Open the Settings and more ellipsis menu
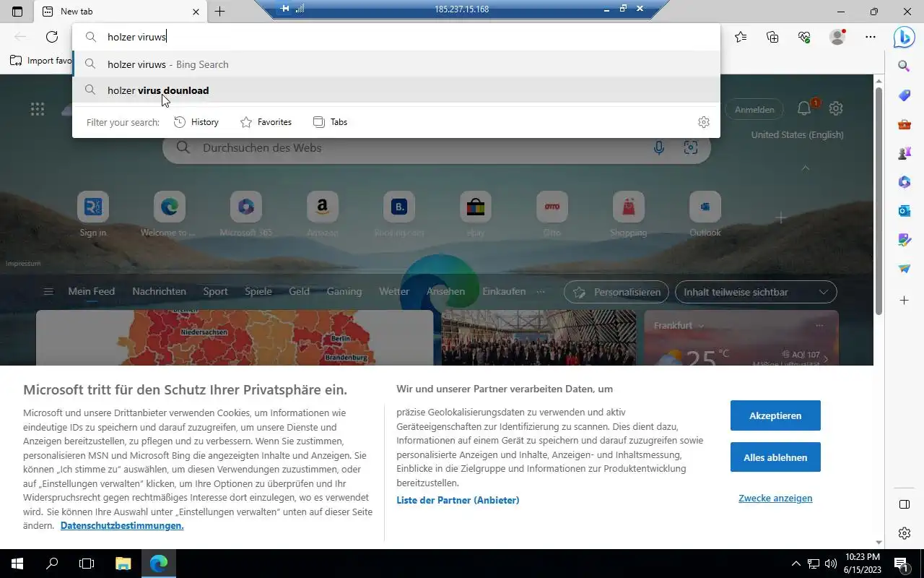The image size is (924, 578). (871, 37)
